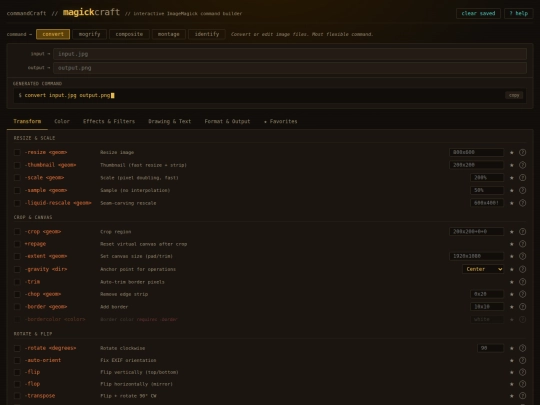Image resolution: width=540 pixels, height=405 pixels.
Task: Favorite the -transpose option
Action: [x=512, y=396]
